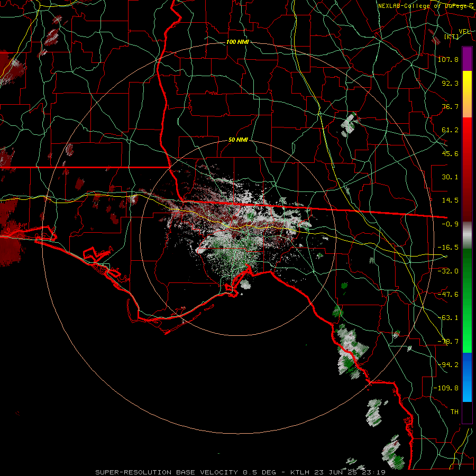Click the VEL legend heading
This screenshot has width=476, height=476.
[465, 32]
